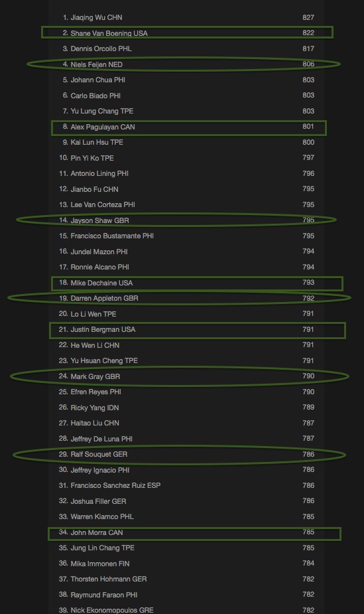
Task: Click Joshua Filler GER name
Action: coord(98,501)
